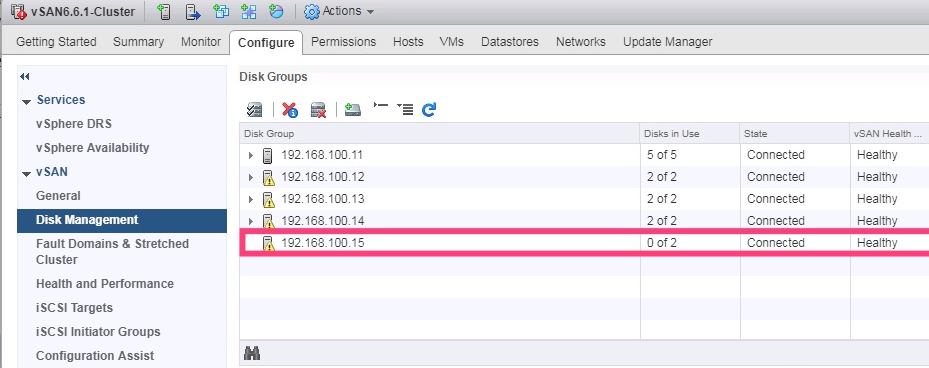Screen dimensions: 929x368
Task: Click the 192.168.100.11 host icon
Action: pyautogui.click(x=267, y=156)
